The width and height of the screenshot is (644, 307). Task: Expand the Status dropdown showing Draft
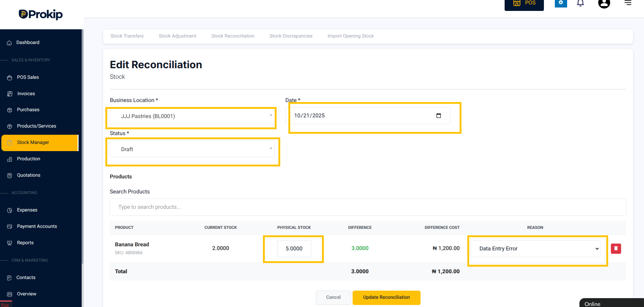(192, 149)
